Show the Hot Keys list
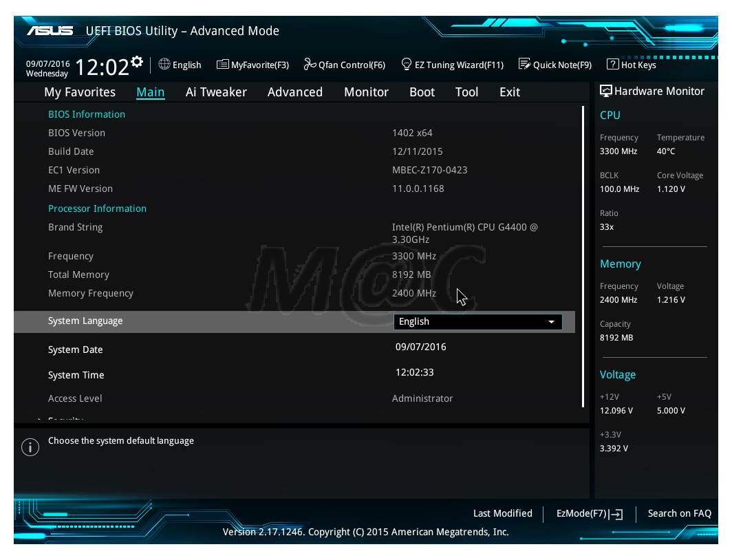The image size is (732, 560). click(631, 65)
